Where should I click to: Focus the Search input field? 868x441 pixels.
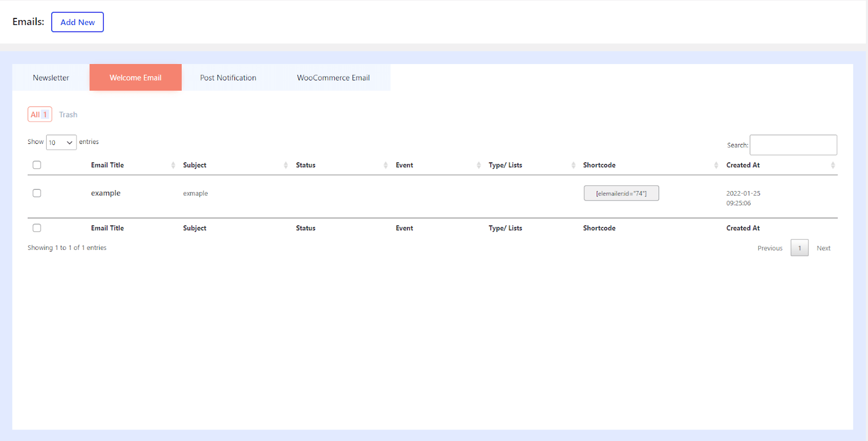(793, 145)
